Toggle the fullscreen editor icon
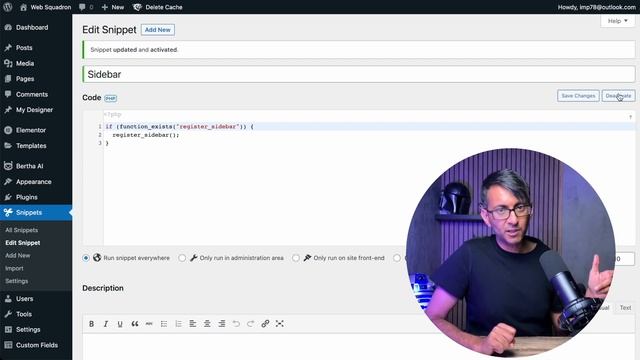Screen dimensions: 640x360 [280, 324]
